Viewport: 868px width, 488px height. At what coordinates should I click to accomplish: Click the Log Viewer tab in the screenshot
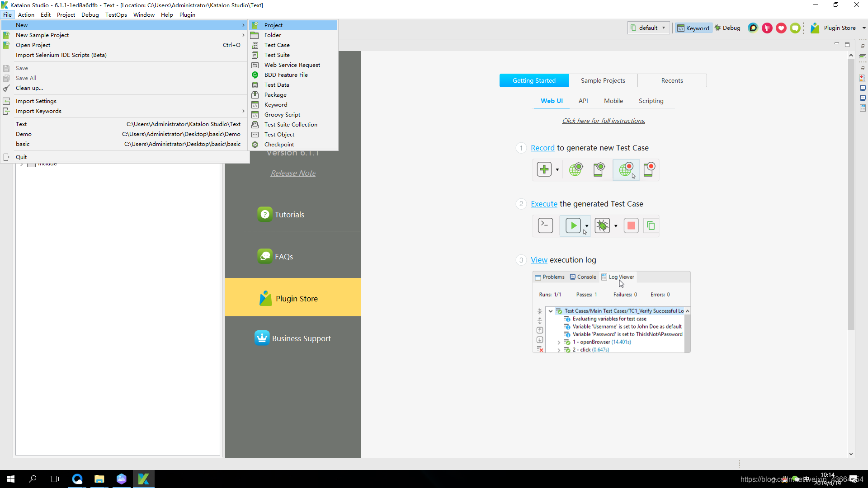click(618, 277)
